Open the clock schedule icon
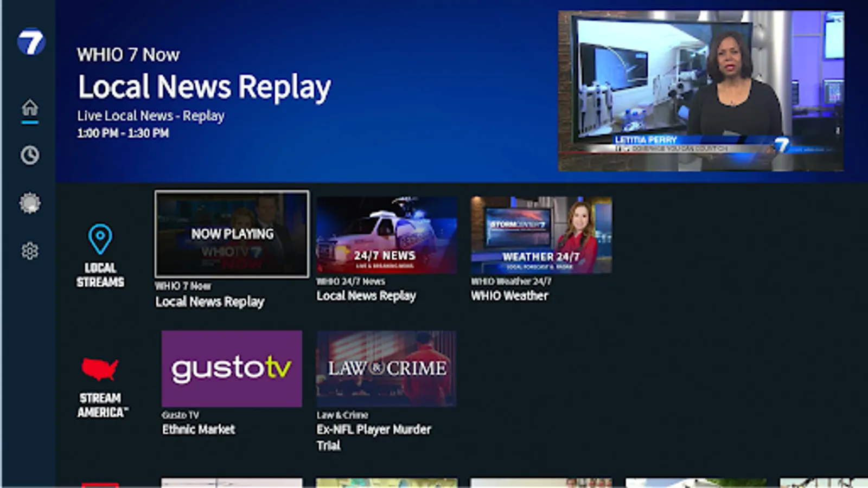Screen dimensions: 868x488 click(x=30, y=155)
